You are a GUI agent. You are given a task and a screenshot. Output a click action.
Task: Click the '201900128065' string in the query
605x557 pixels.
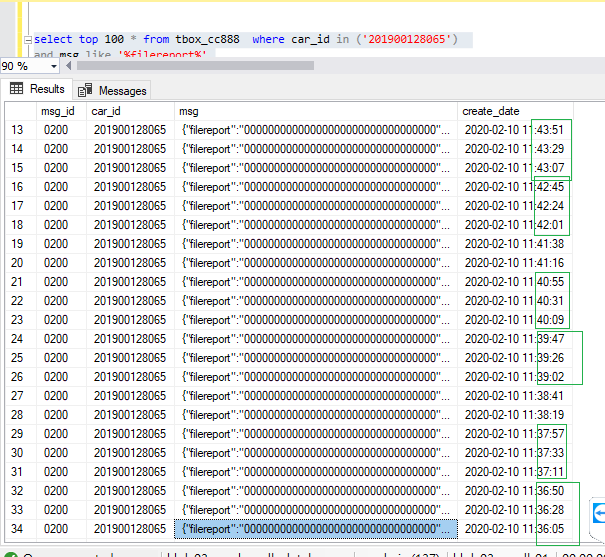[410, 40]
